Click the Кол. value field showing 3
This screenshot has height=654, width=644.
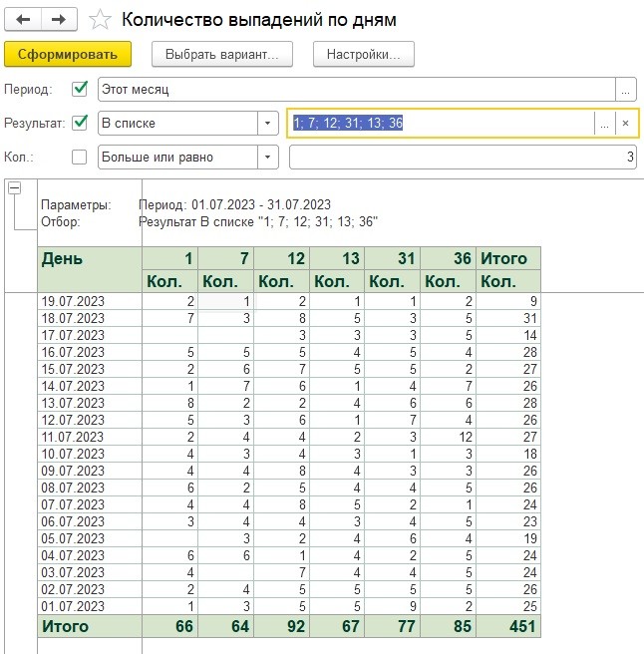tap(463, 157)
